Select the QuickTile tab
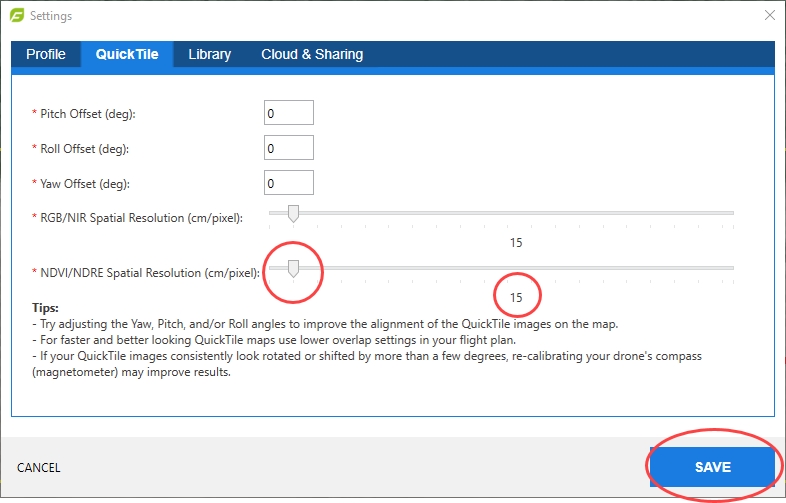This screenshot has height=503, width=786. (x=127, y=54)
